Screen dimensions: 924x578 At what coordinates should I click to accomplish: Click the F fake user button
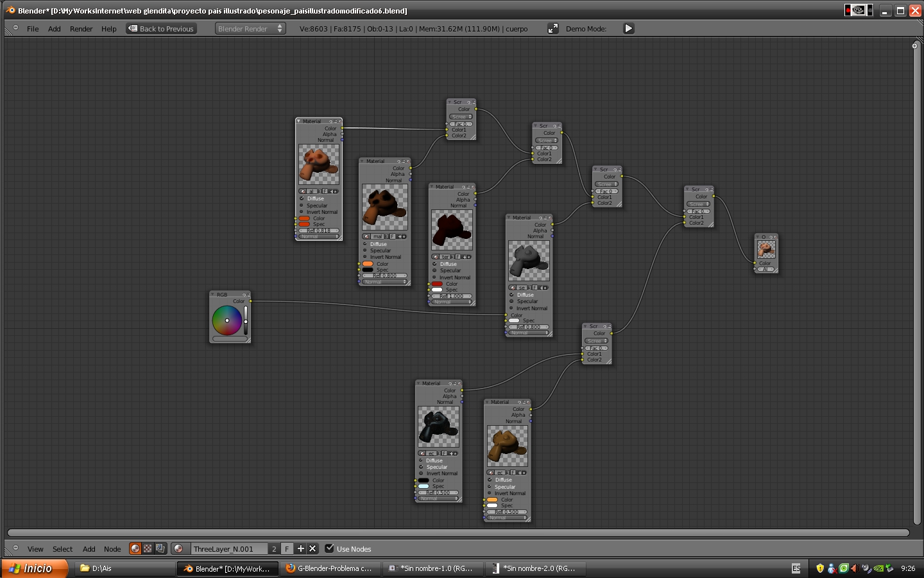[x=287, y=548]
